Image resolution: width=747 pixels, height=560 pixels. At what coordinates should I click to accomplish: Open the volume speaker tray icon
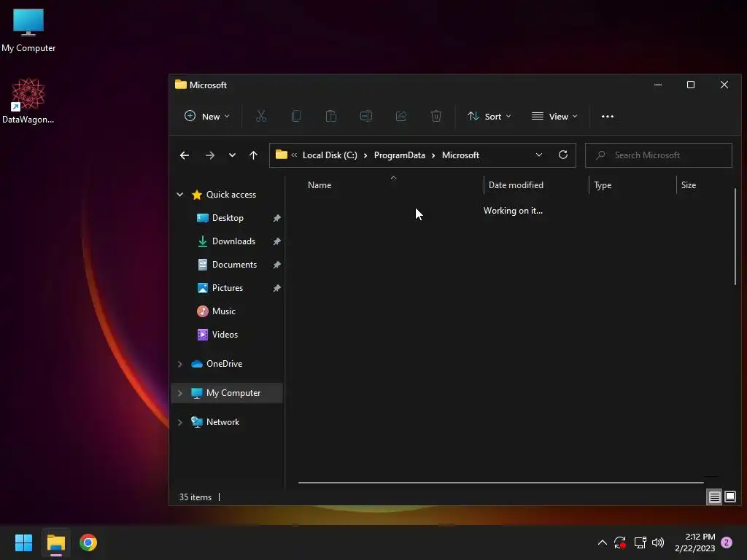click(x=658, y=542)
